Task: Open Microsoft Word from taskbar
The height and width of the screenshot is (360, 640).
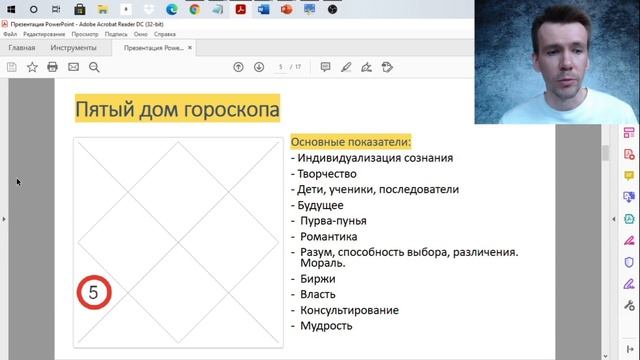Action: [x=264, y=9]
